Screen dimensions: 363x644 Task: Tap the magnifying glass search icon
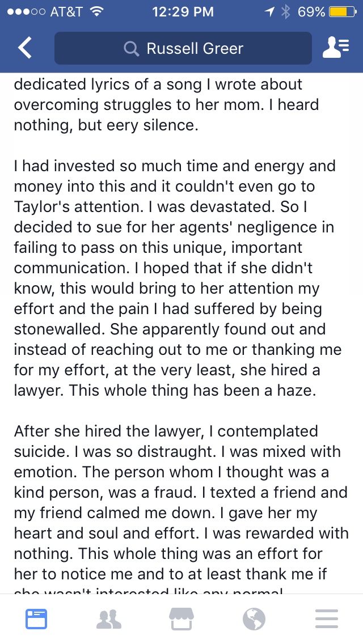[x=131, y=49]
